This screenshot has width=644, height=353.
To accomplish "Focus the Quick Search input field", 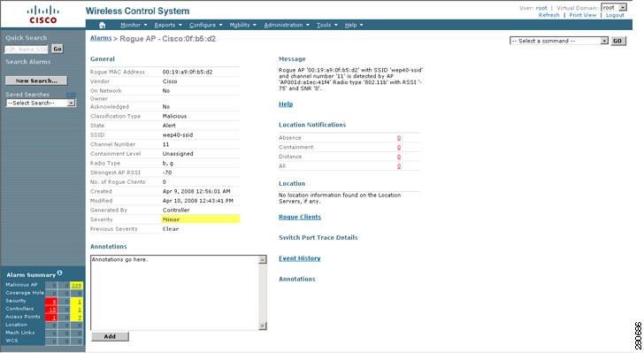I will tap(27, 50).
